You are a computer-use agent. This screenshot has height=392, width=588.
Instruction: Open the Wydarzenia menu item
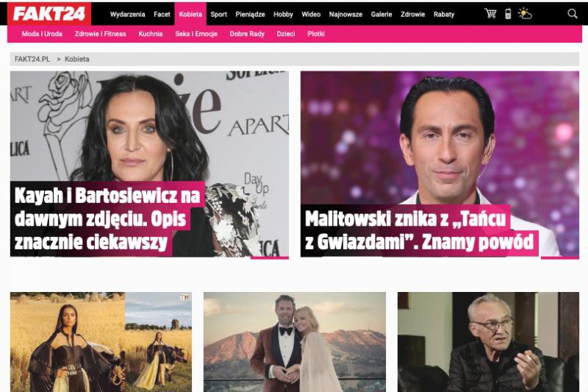point(127,14)
